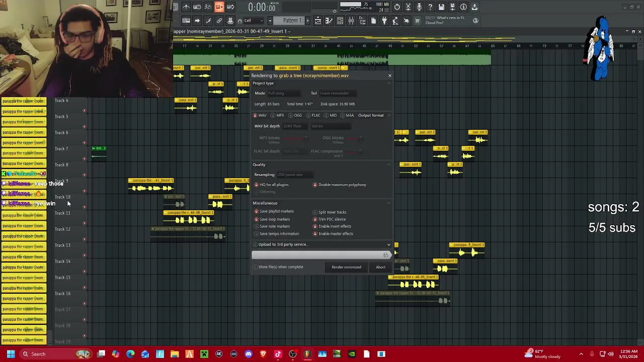644x362 pixels.
Task: Toggle the metronome button in top toolbar
Action: pos(186,7)
